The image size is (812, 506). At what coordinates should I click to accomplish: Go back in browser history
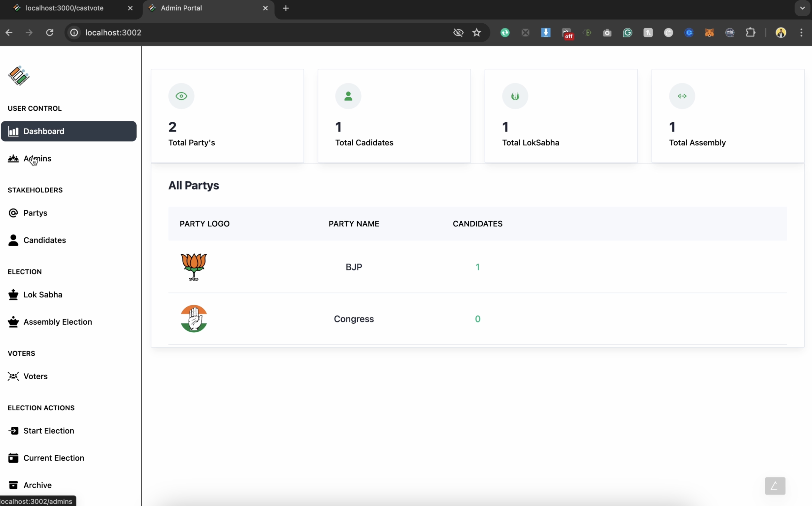point(9,32)
